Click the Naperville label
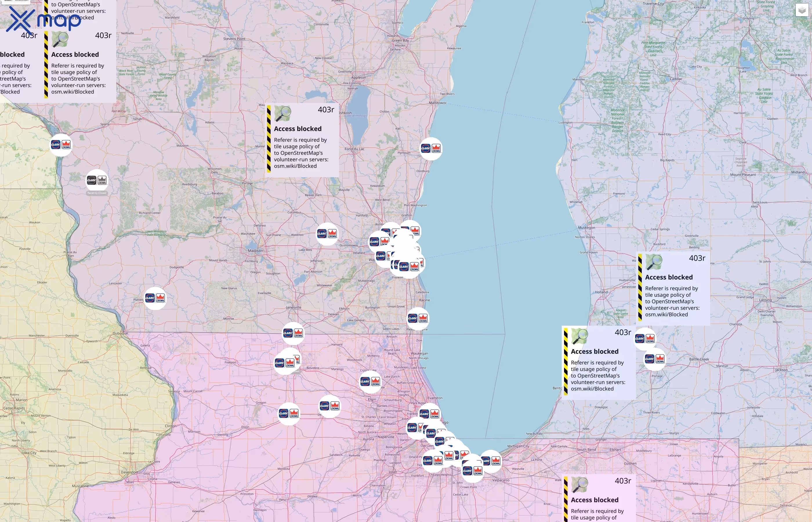 tap(386, 437)
